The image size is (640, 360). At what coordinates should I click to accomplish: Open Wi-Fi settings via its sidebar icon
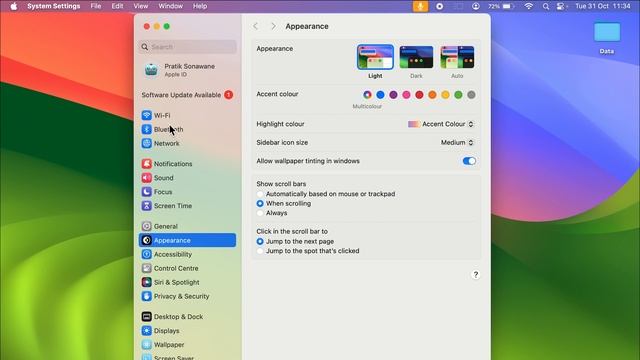(147, 115)
